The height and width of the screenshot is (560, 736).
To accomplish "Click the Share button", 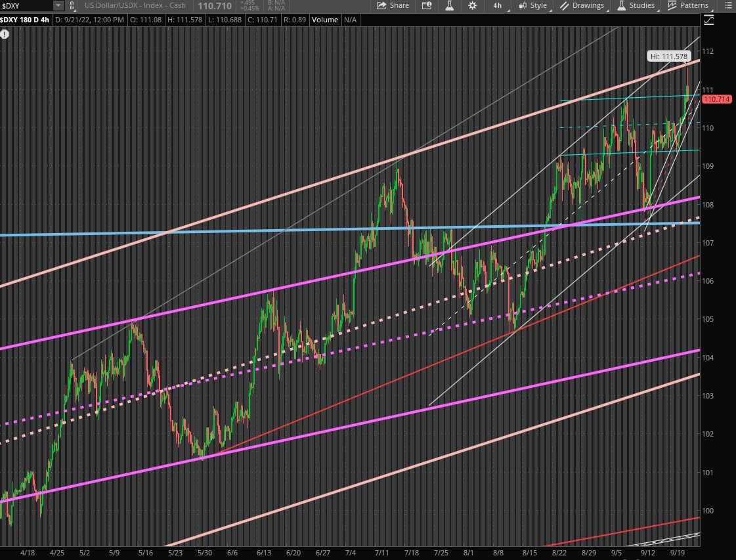I will point(393,6).
